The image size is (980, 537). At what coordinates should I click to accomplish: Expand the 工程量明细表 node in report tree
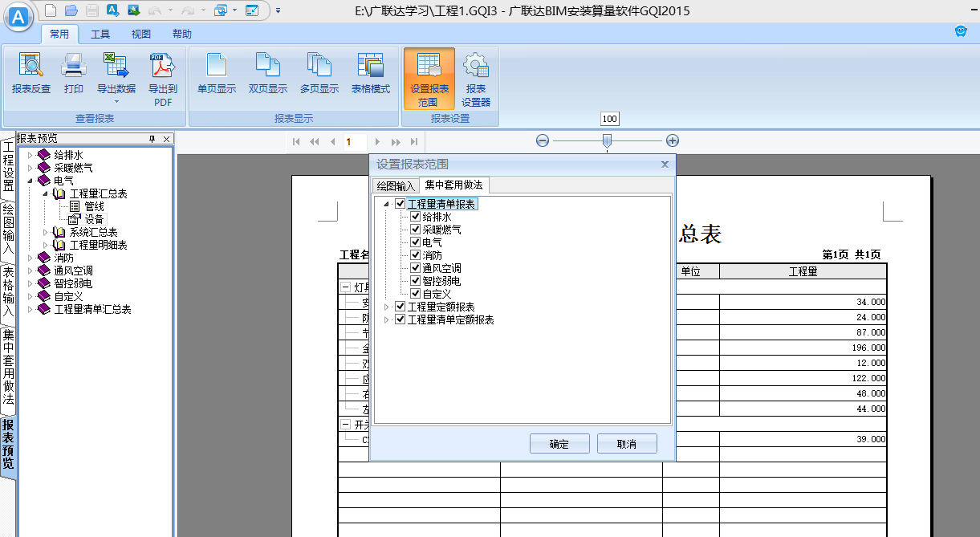coord(46,245)
